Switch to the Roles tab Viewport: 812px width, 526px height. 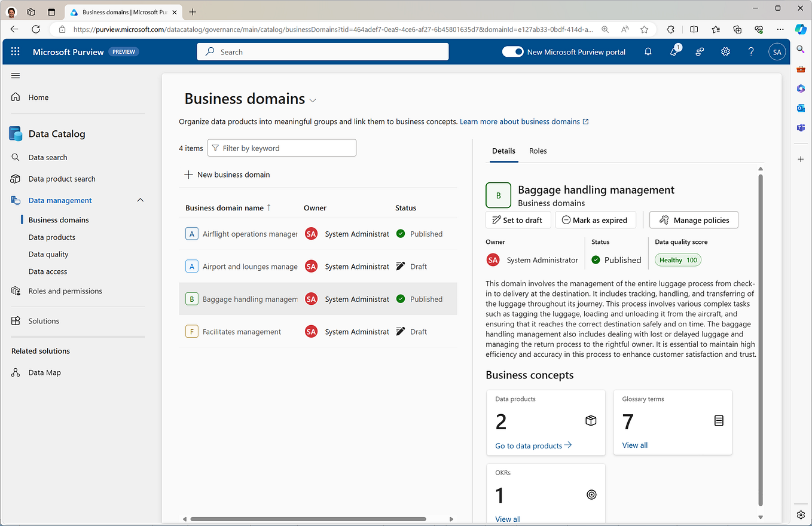[x=538, y=151]
